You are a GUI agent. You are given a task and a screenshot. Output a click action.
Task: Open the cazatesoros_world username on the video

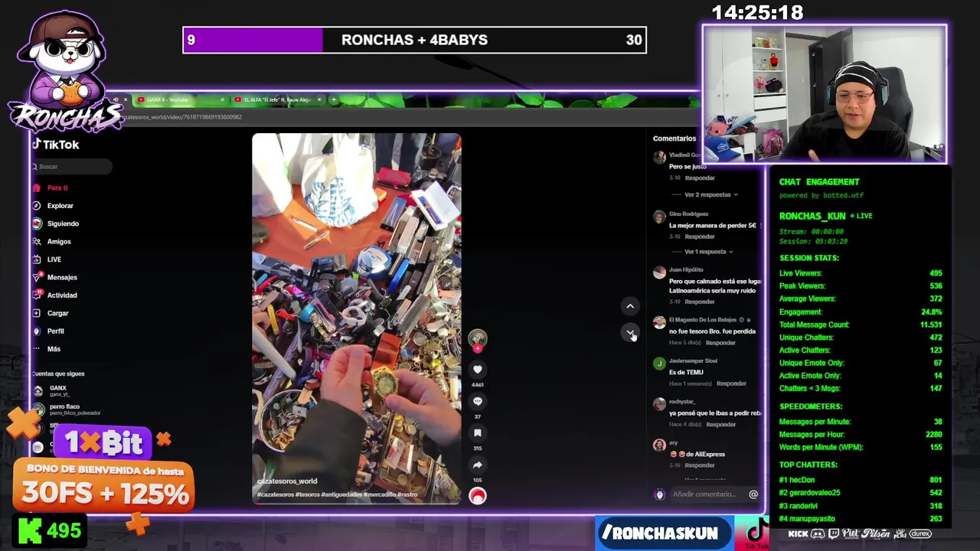(287, 481)
